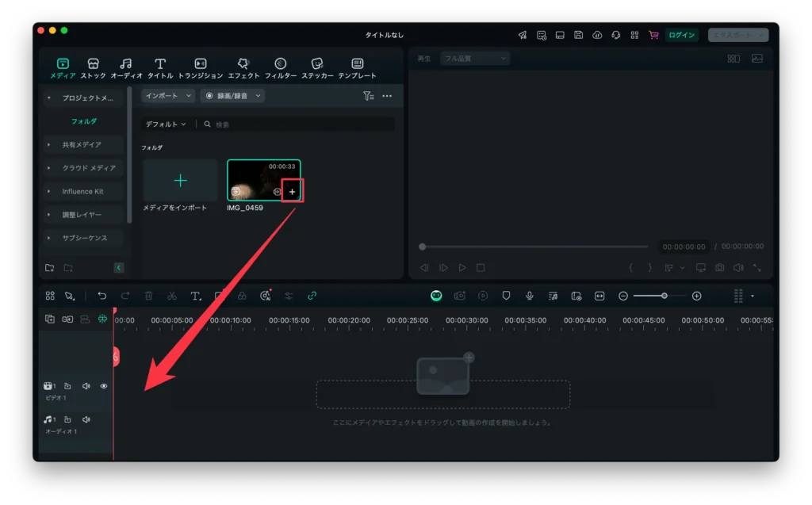Screen dimensions: 812x505
Task: Hide the ビデオ 1 track with eye icon
Action: point(104,386)
